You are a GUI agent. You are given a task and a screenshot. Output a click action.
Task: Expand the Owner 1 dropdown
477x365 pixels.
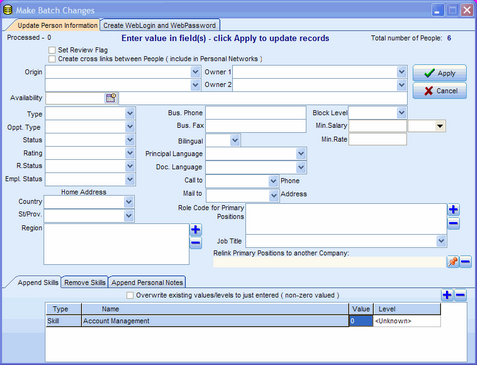coord(402,72)
